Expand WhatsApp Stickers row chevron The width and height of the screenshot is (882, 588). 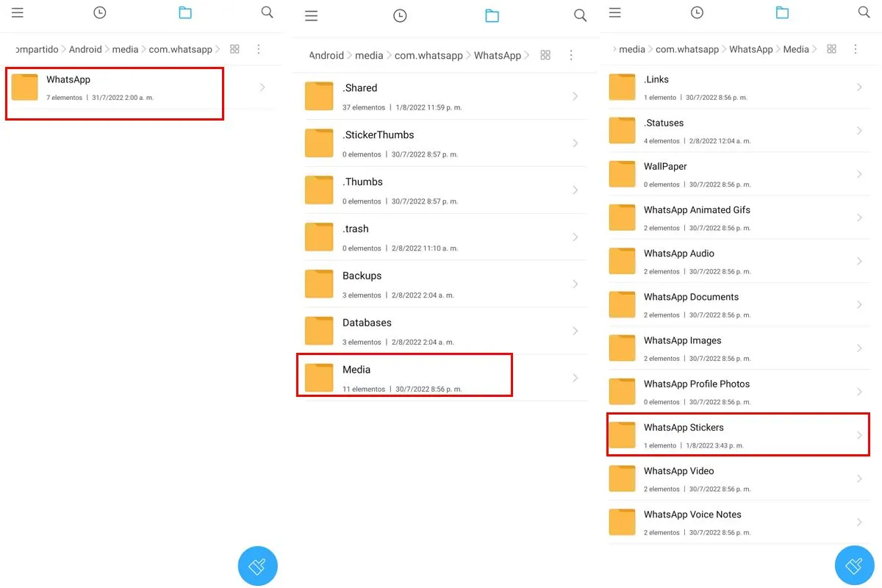pyautogui.click(x=859, y=435)
